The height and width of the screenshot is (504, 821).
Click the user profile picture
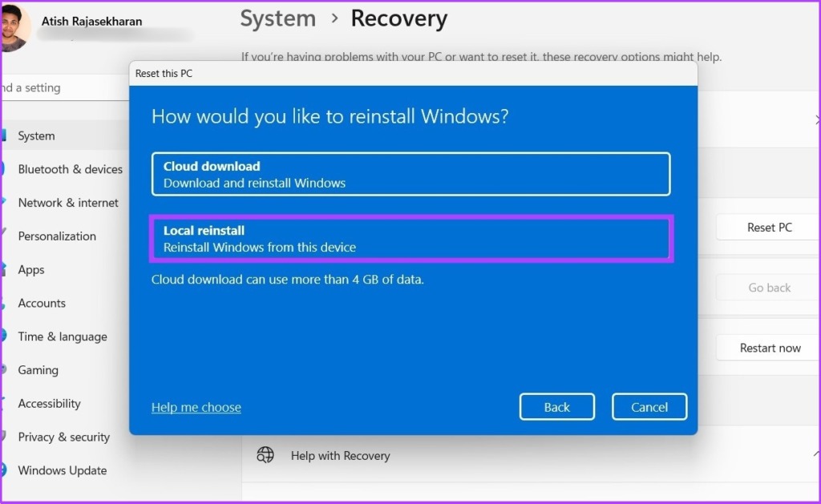pos(14,27)
